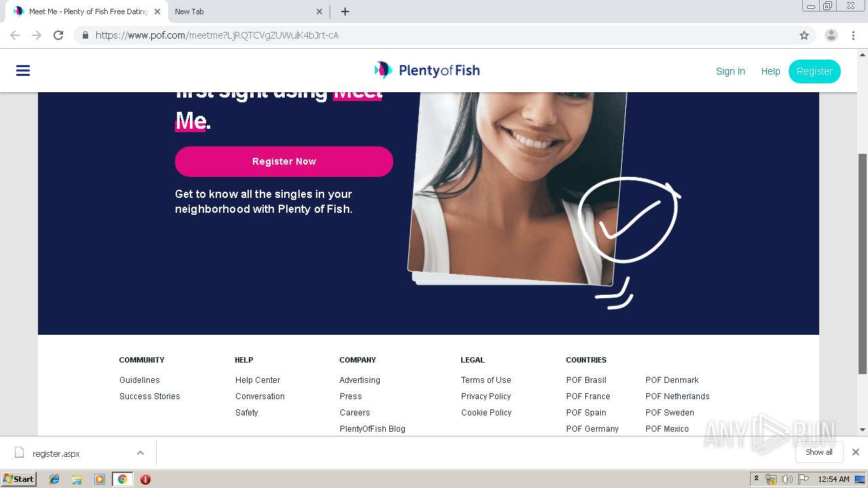Close the downloads bar
Image resolution: width=868 pixels, height=488 pixels.
pyautogui.click(x=856, y=452)
